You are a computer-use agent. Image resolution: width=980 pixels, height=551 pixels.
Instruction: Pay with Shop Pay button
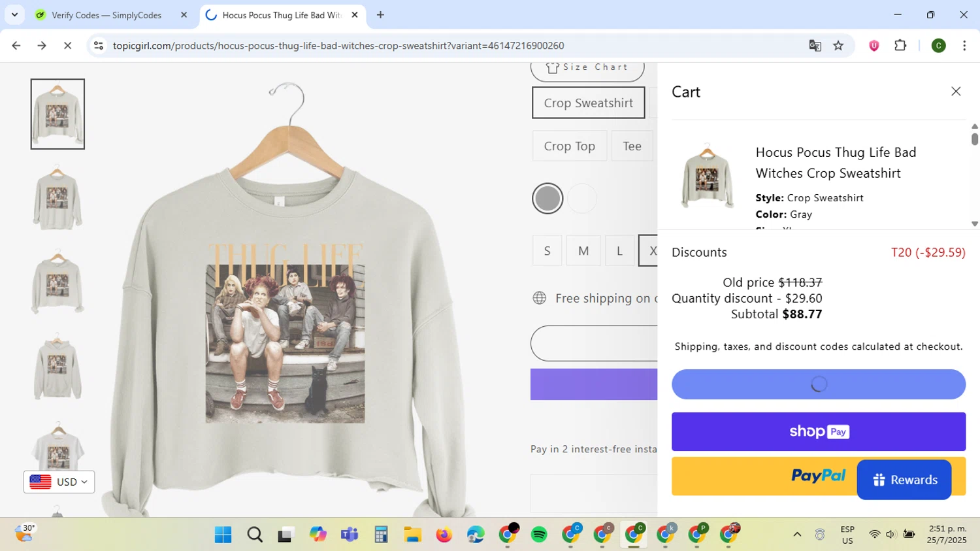coord(819,431)
